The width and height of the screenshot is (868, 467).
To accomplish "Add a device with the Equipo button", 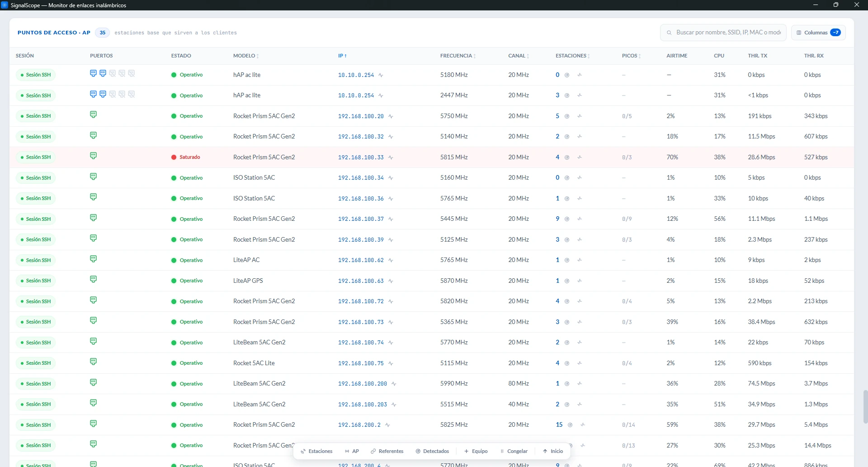I will (x=476, y=451).
